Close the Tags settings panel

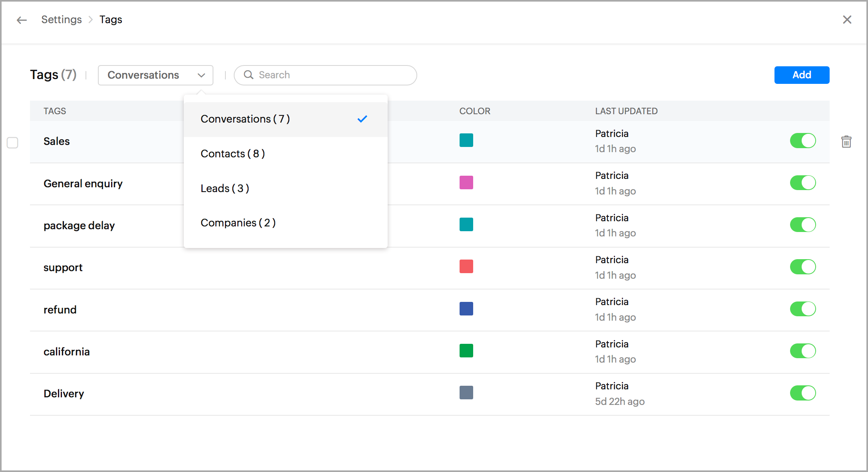(x=847, y=20)
